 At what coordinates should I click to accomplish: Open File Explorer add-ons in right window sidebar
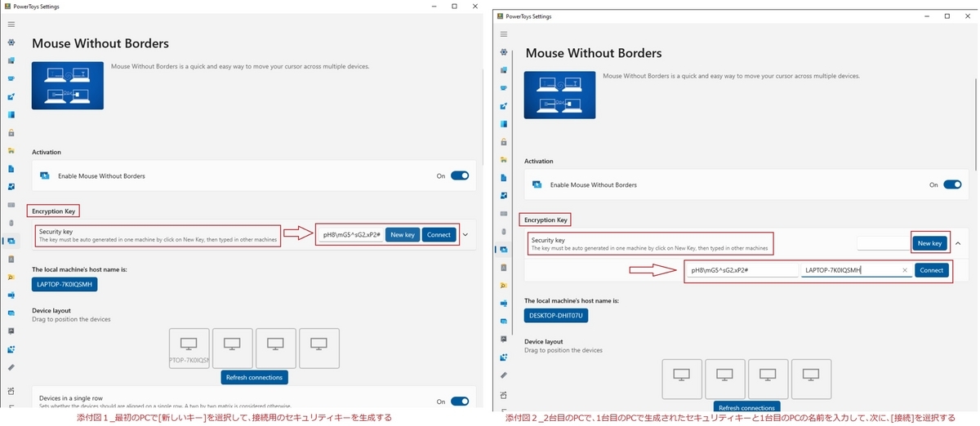pos(503,159)
